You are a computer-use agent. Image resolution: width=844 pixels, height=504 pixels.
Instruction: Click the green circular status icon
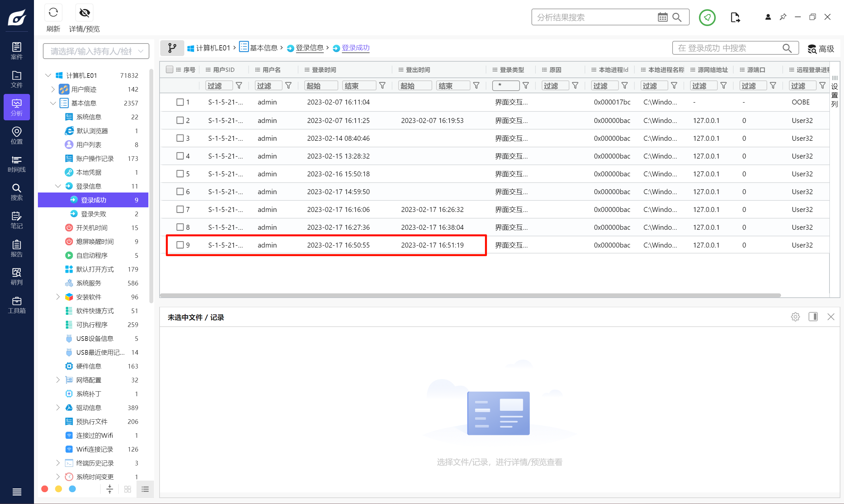[x=707, y=17]
